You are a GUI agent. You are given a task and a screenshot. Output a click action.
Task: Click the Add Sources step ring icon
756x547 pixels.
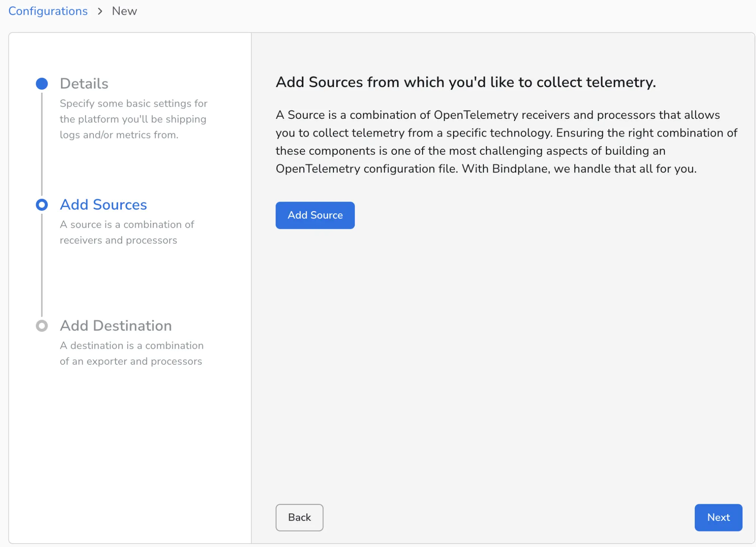pos(42,205)
